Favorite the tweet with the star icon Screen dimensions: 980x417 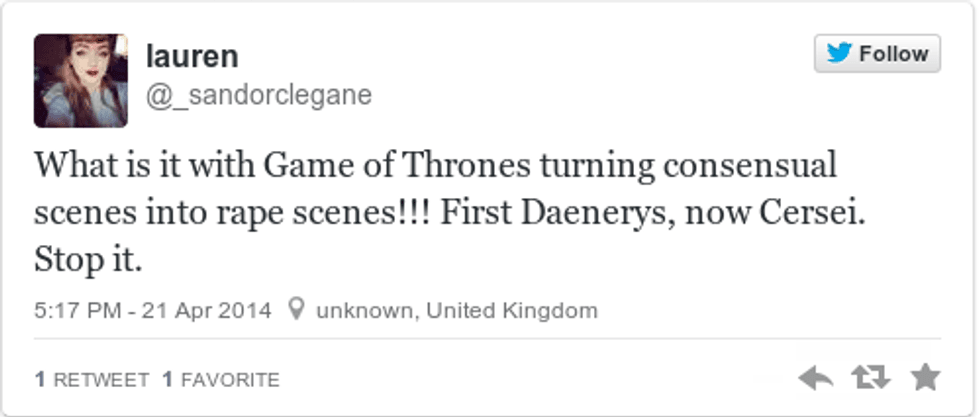(x=925, y=377)
